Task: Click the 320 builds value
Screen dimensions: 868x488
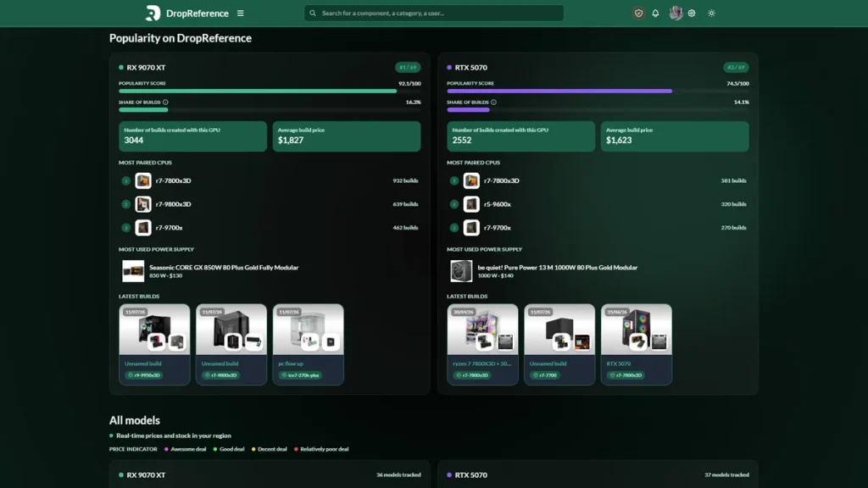Action: pyautogui.click(x=733, y=204)
